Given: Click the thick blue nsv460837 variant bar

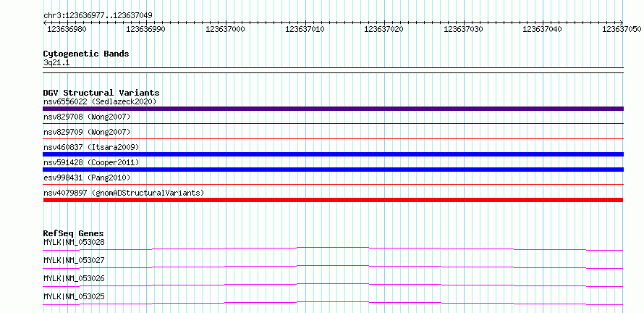Looking at the screenshot, I should 333,154.
